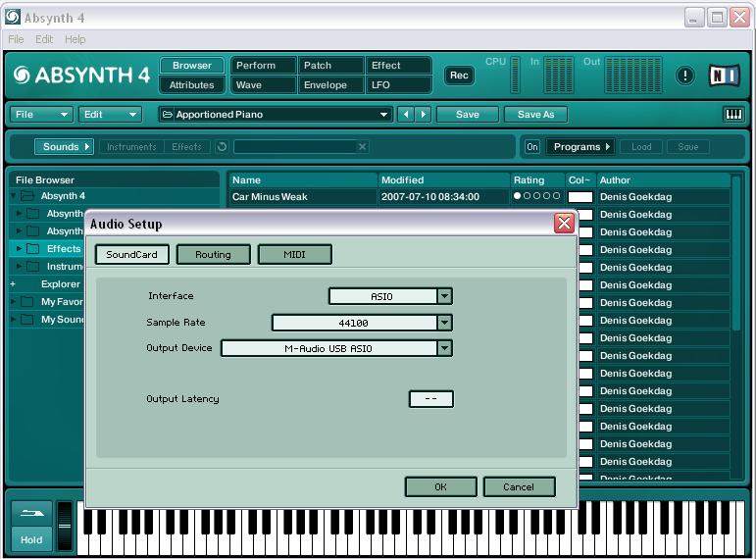Expand the Explorer node with plus sign
This screenshot has width=756, height=559.
pos(13,284)
